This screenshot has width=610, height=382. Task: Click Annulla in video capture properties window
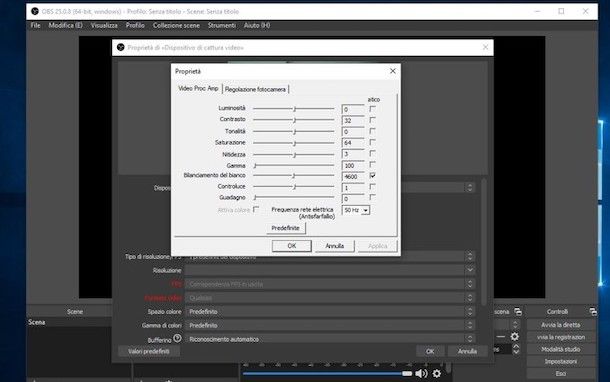pos(467,351)
